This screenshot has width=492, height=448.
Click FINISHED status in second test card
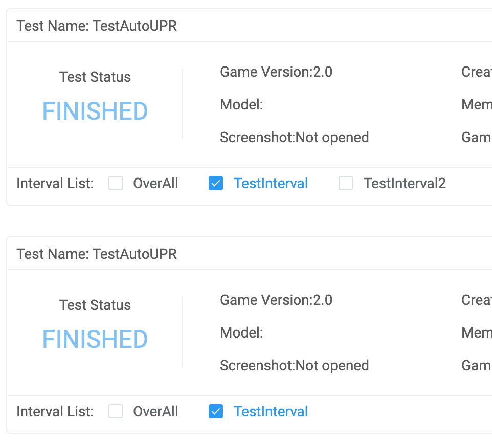(95, 339)
